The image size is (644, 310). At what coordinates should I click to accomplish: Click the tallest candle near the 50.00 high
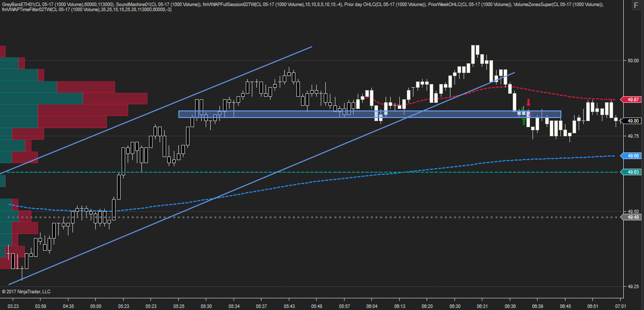click(473, 55)
